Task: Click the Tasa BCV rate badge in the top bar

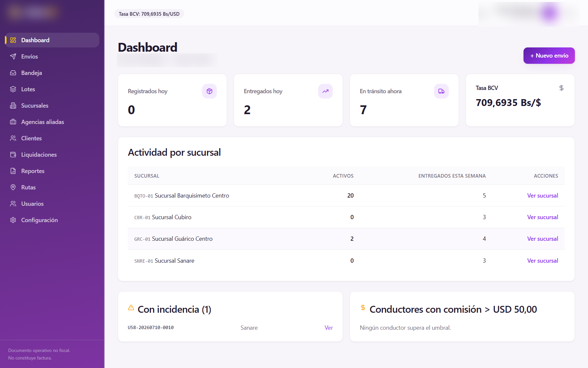Action: pos(149,14)
